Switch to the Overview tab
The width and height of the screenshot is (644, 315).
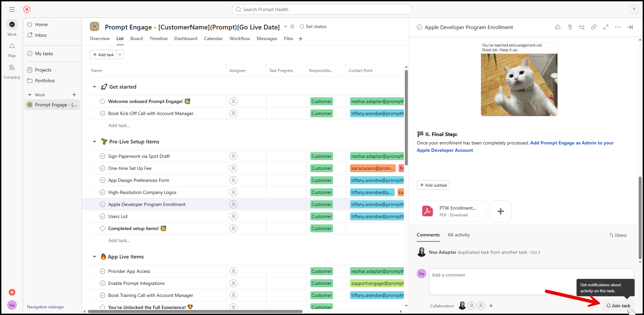[x=100, y=39]
